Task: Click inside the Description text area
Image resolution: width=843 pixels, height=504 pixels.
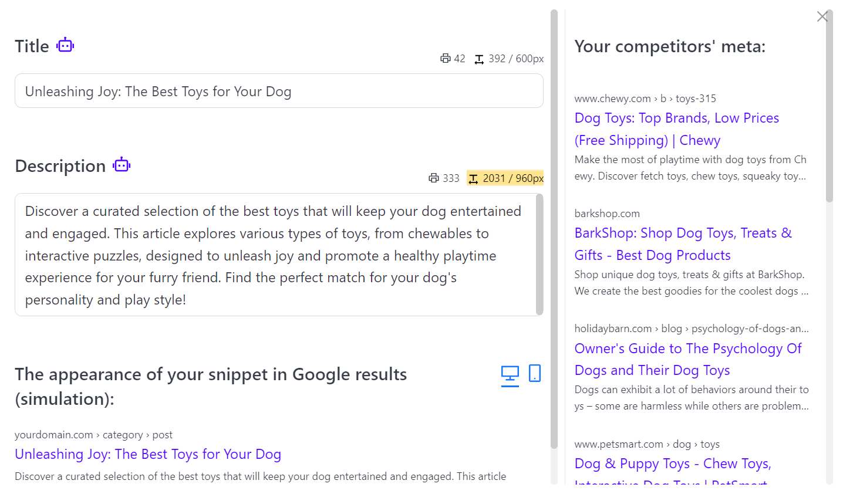Action: pyautogui.click(x=273, y=255)
